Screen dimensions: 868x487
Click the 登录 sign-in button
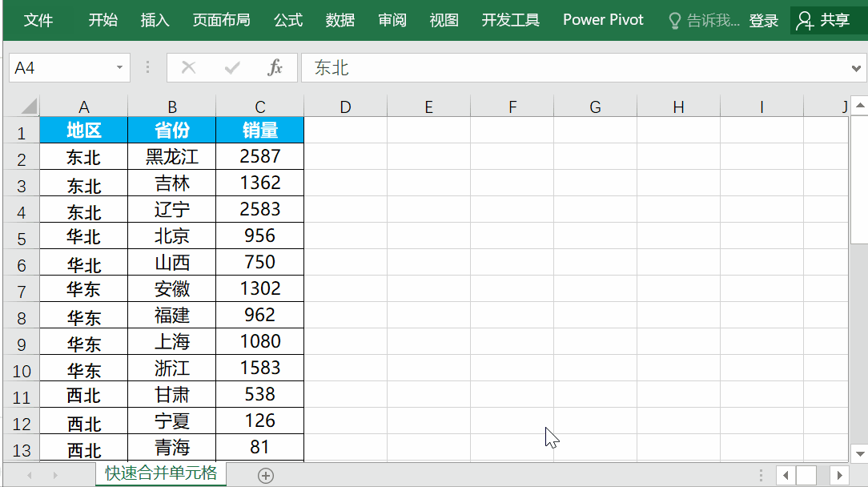pos(763,21)
